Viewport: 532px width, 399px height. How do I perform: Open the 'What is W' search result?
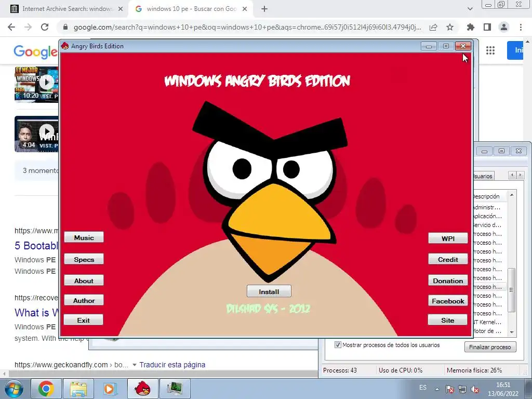(x=36, y=312)
